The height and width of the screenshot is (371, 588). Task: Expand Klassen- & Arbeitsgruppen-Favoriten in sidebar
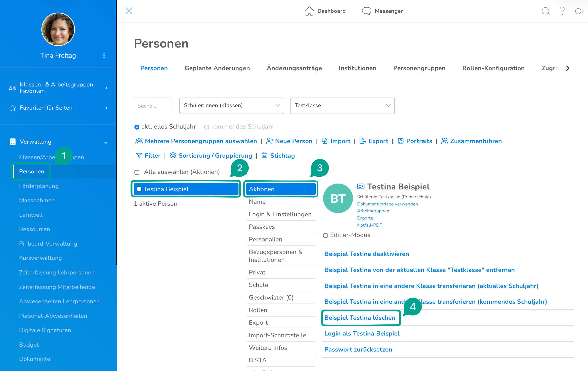58,88
